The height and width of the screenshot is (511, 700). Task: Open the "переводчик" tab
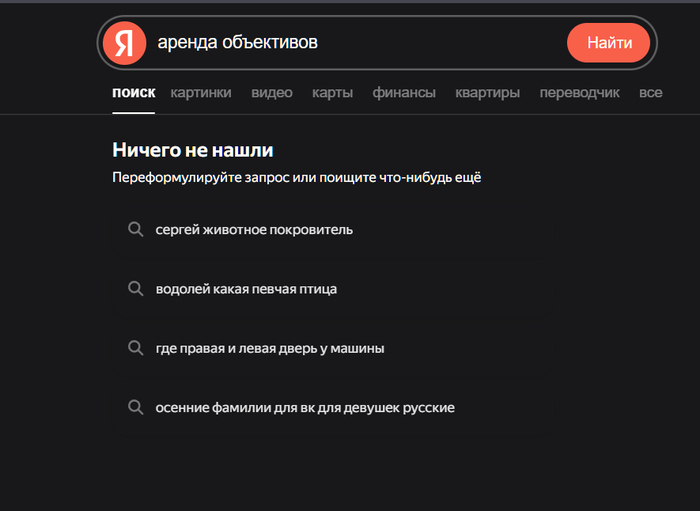[x=579, y=93]
